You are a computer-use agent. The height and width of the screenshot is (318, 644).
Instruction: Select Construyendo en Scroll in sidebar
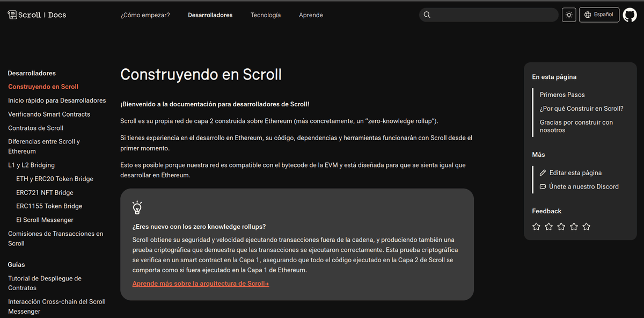point(43,86)
